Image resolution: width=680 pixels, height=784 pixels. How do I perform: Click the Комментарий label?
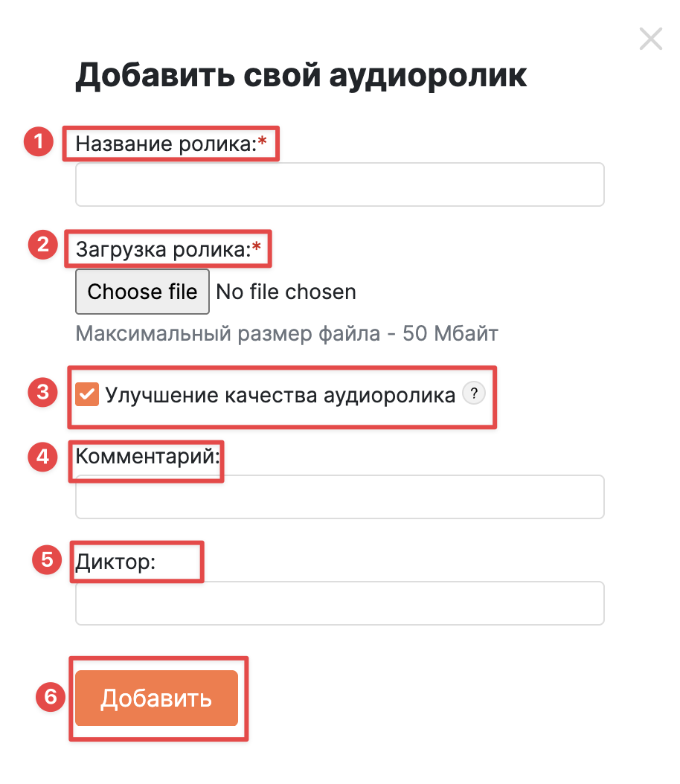click(x=147, y=456)
